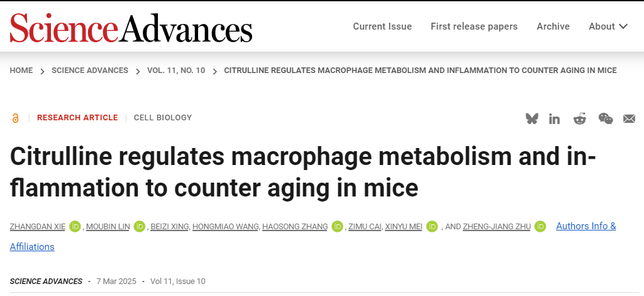This screenshot has height=296, width=644.
Task: Open the Science Advances breadcrumb link
Action: point(90,71)
